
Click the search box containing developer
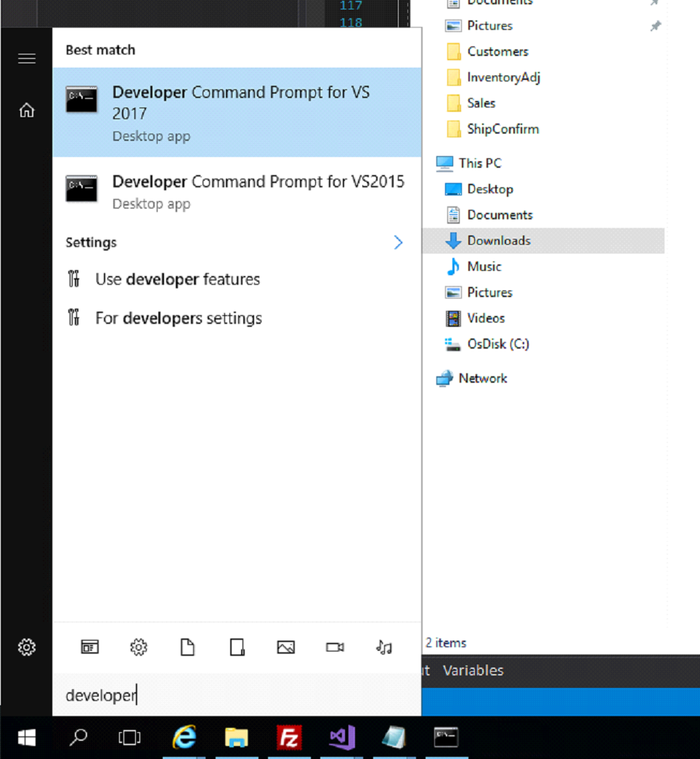(x=237, y=695)
